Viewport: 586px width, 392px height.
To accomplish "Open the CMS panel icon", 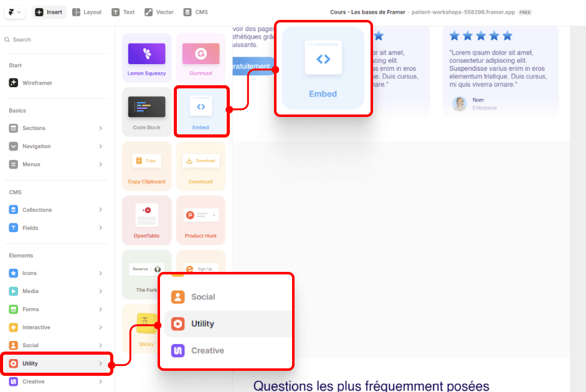I will pos(195,11).
